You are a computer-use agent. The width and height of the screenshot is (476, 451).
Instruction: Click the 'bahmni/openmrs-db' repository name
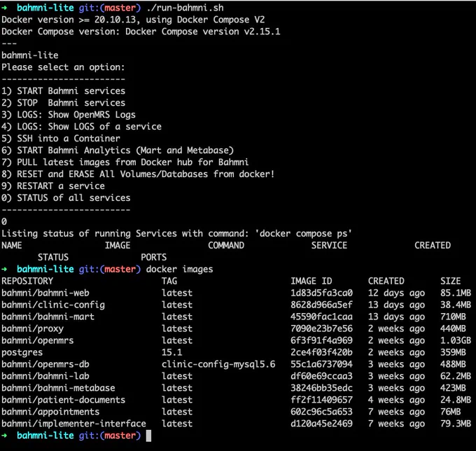coord(45,364)
